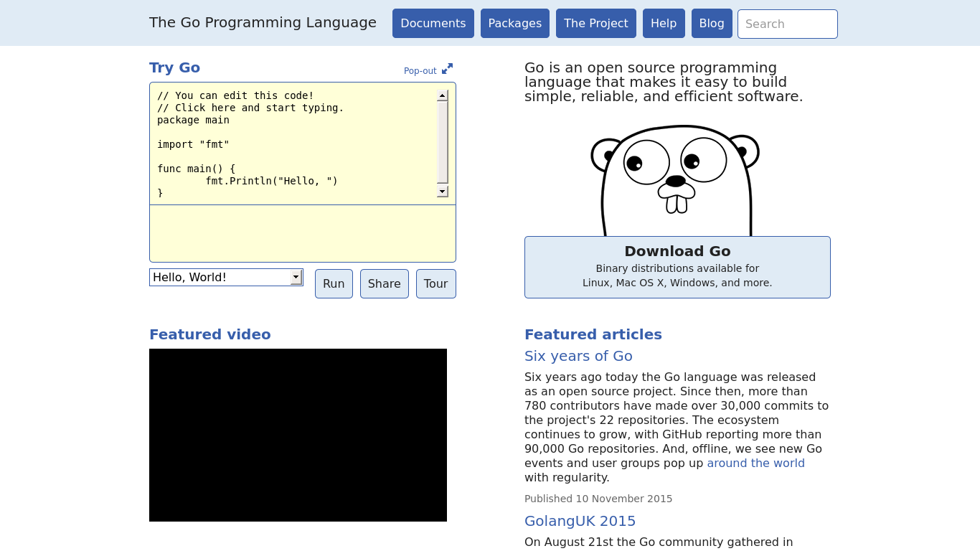Open the Help menu
Viewport: 980px width, 551px height.
pyautogui.click(x=664, y=24)
